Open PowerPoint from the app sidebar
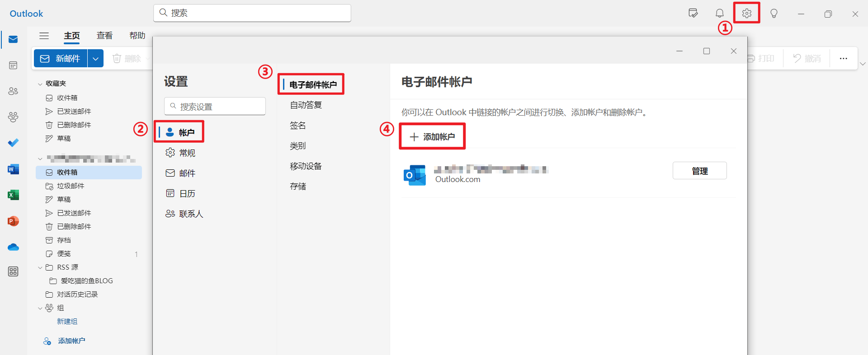The width and height of the screenshot is (868, 355). pos(13,221)
